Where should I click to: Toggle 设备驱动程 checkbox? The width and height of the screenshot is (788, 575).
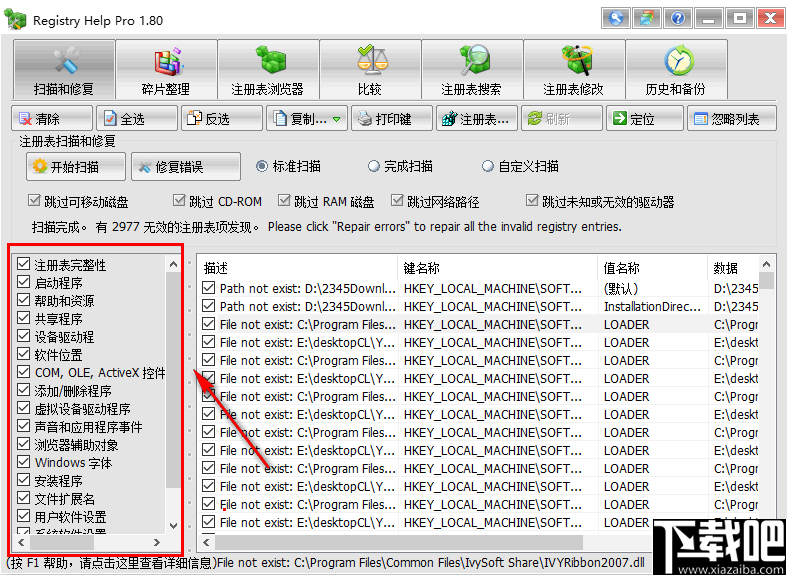[24, 336]
